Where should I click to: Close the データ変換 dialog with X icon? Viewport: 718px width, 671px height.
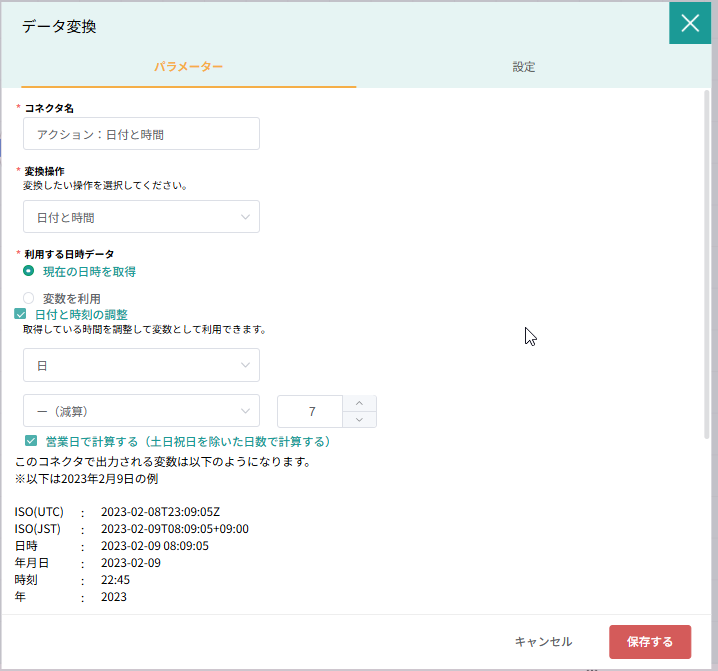click(x=690, y=23)
